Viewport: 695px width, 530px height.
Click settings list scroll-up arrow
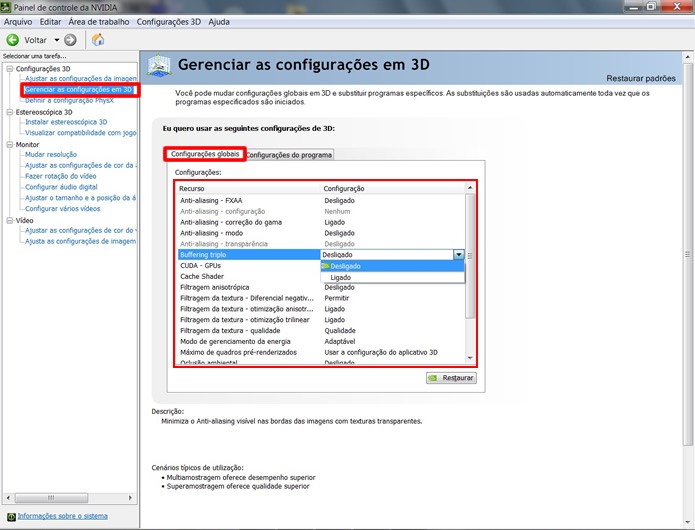pyautogui.click(x=470, y=188)
